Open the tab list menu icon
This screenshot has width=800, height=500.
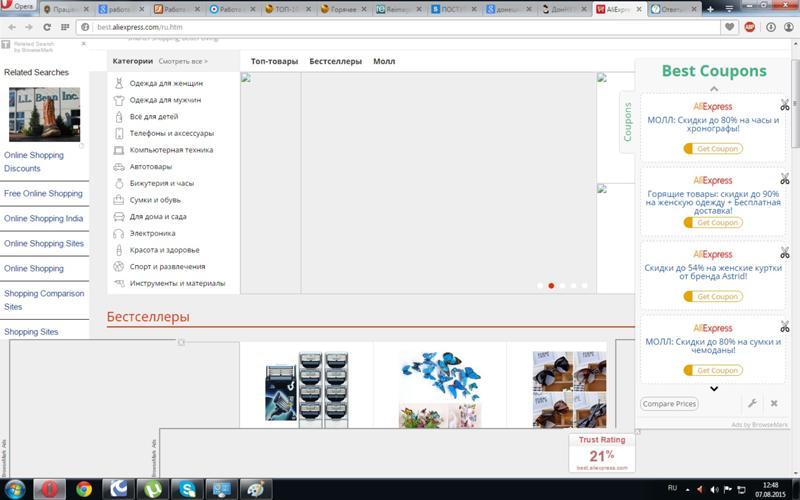click(x=730, y=9)
